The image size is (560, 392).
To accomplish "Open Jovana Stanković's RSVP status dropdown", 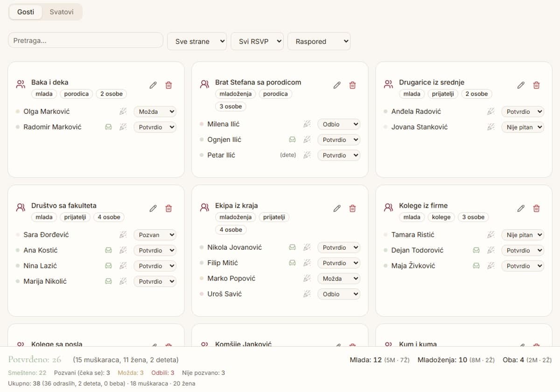I will pos(523,127).
